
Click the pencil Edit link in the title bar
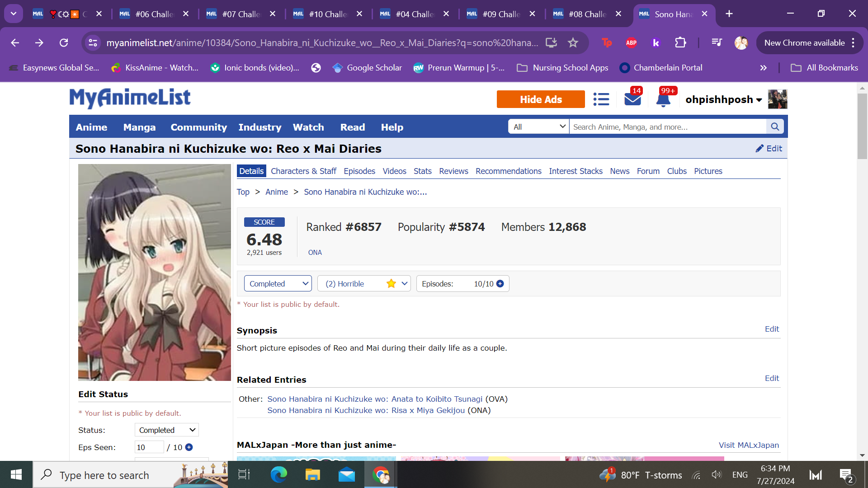769,148
